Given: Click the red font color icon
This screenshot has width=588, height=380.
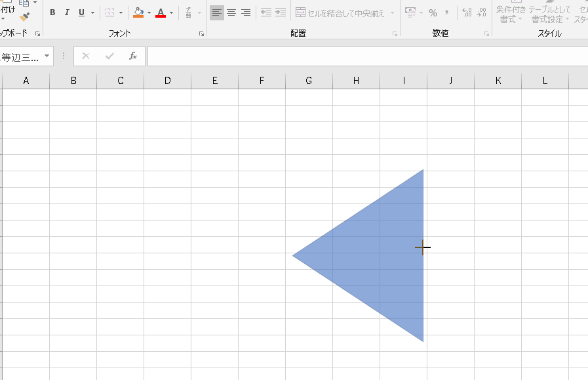Looking at the screenshot, I should [x=161, y=12].
